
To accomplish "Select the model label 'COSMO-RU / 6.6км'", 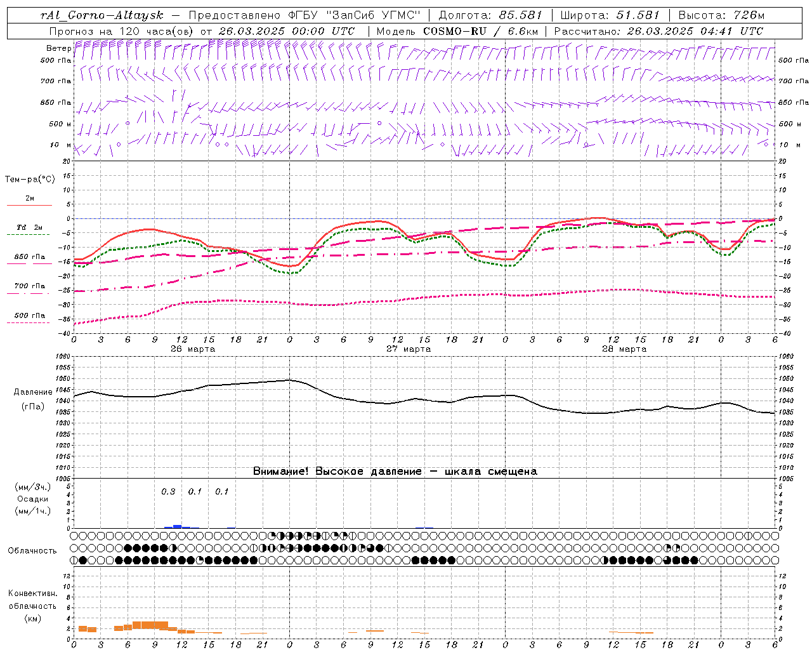I will click(481, 31).
